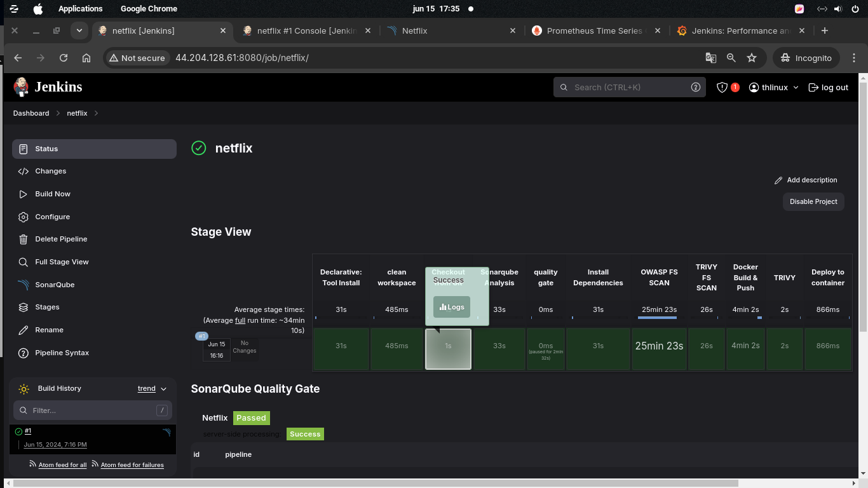Screen dimensions: 868x488
Task: Click the browser home icon
Action: tap(86, 58)
